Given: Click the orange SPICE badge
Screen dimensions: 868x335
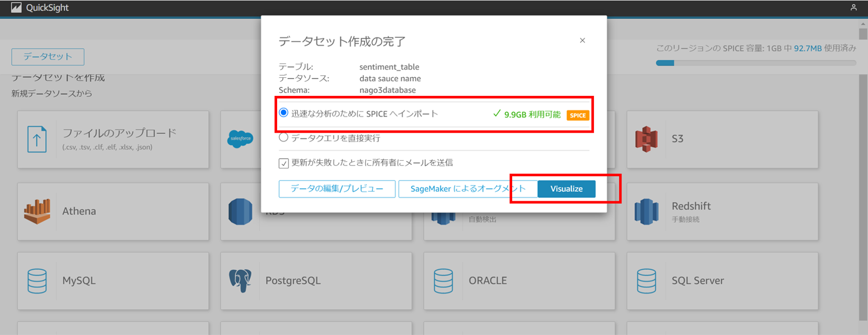Looking at the screenshot, I should [577, 115].
